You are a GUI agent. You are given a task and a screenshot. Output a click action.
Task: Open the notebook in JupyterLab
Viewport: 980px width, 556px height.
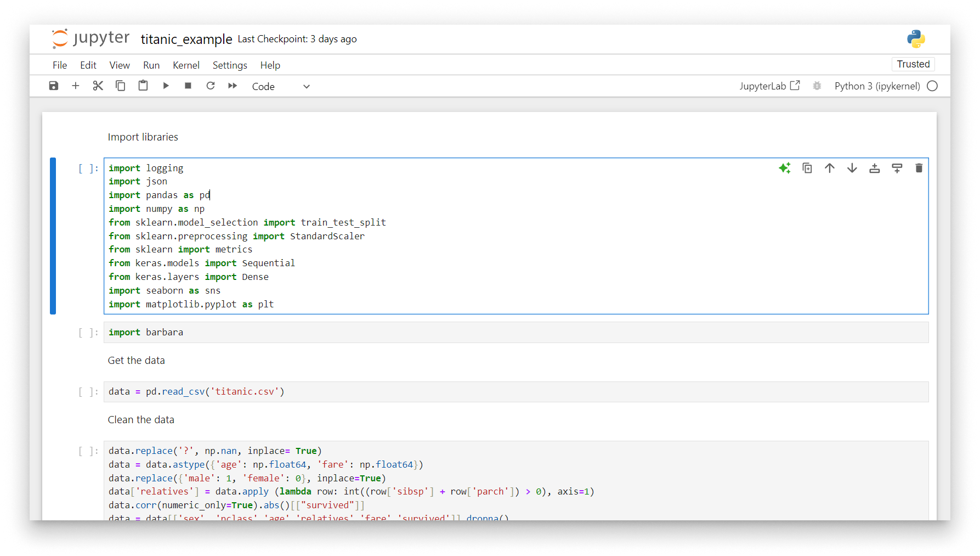[x=769, y=86]
